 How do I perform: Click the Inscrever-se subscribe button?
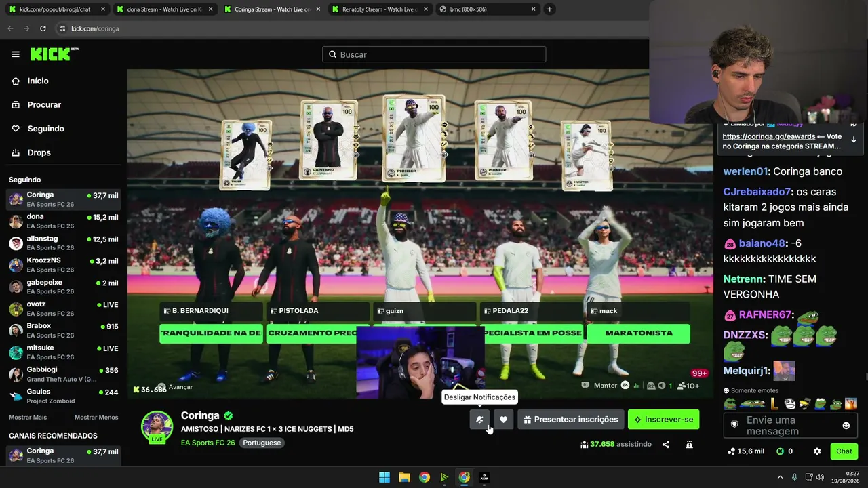(663, 420)
